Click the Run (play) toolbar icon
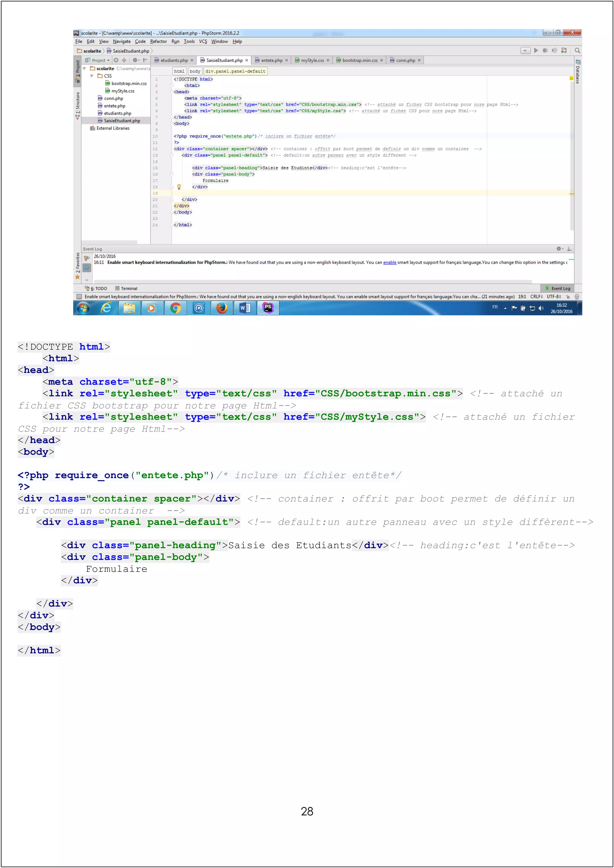The image size is (614, 868). (x=536, y=51)
